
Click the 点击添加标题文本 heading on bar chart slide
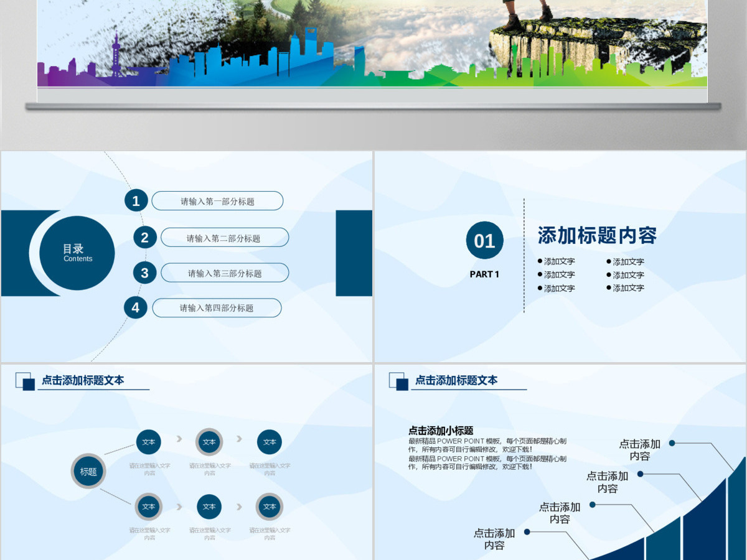[x=456, y=380]
